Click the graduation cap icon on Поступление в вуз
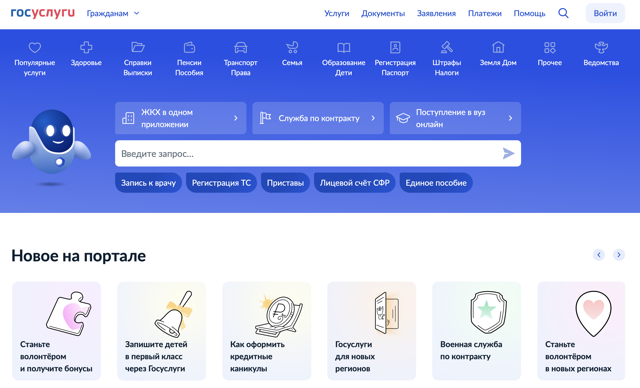Screen dimensions: 640x388 pos(403,118)
